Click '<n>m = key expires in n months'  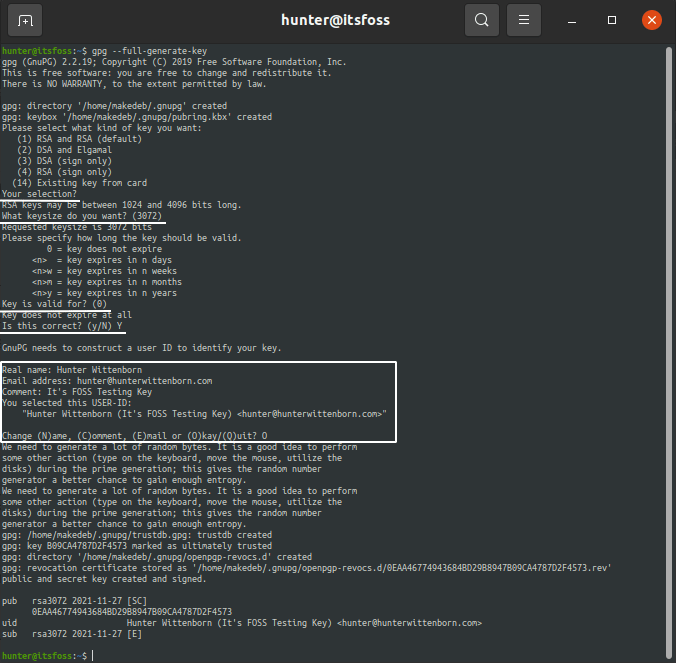107,282
